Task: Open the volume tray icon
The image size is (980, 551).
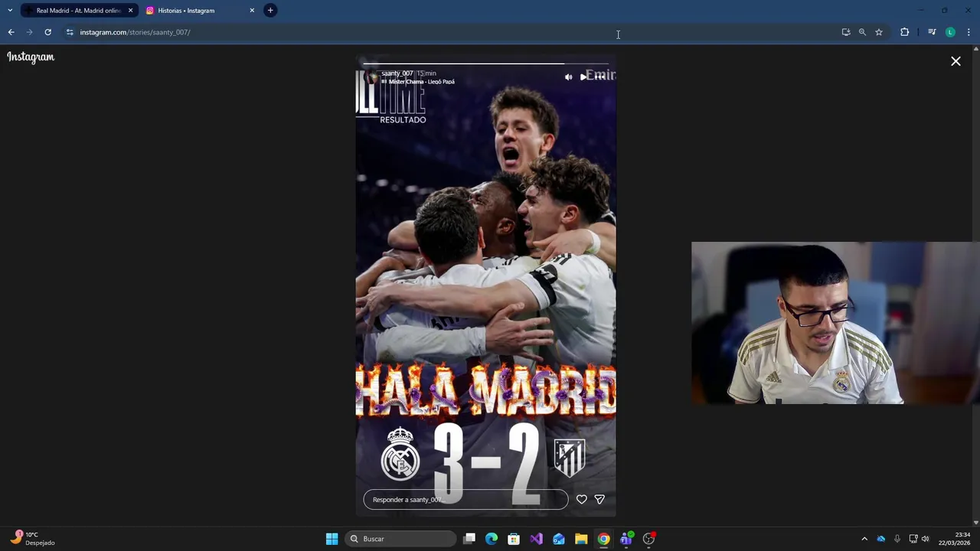Action: pos(926,539)
